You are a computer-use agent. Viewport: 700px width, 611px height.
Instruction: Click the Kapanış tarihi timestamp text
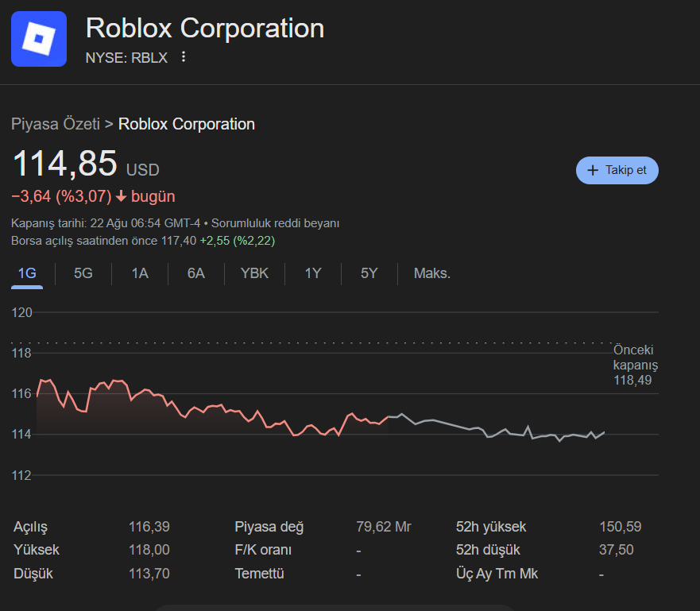coord(106,223)
